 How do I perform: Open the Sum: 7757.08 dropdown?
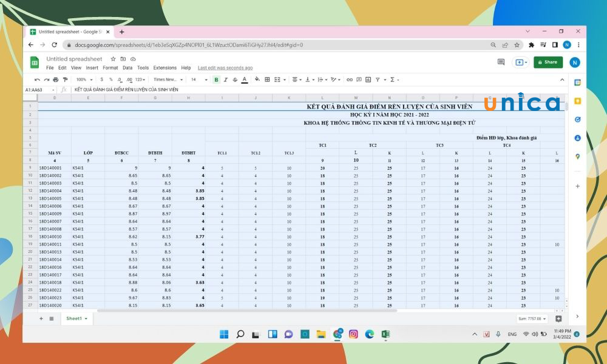click(532, 318)
